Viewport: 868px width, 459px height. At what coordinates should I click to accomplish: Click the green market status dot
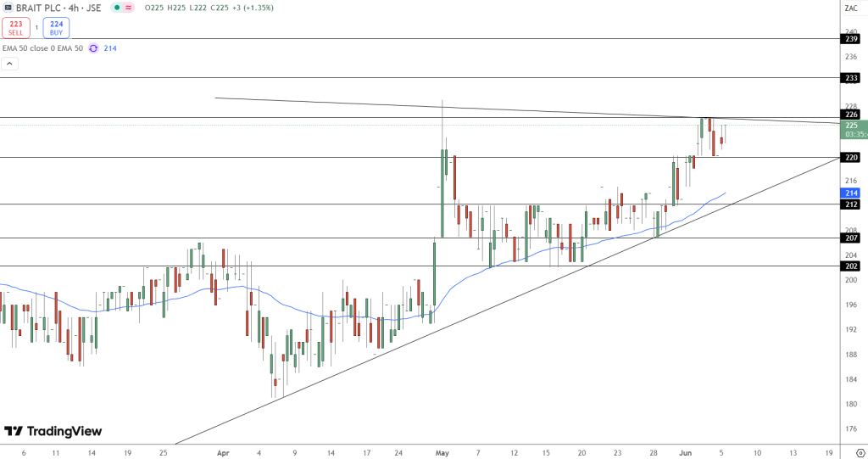coord(117,8)
